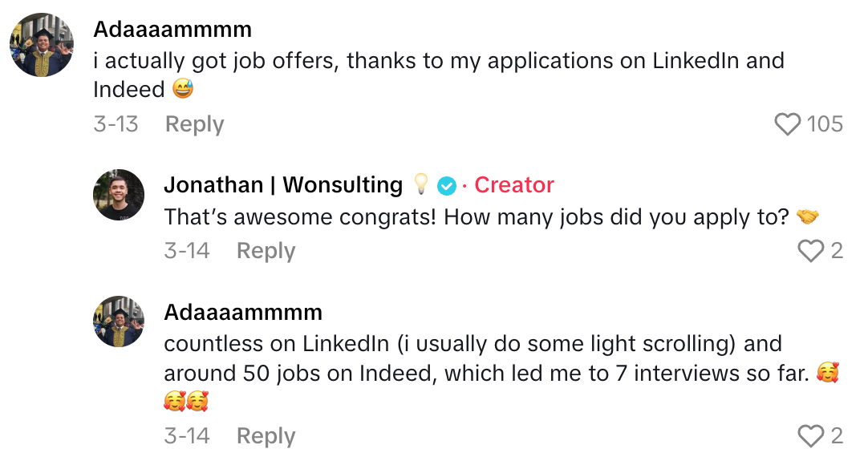Reply to the comment about 50 Indeed jobs
The height and width of the screenshot is (473, 868).
266,436
